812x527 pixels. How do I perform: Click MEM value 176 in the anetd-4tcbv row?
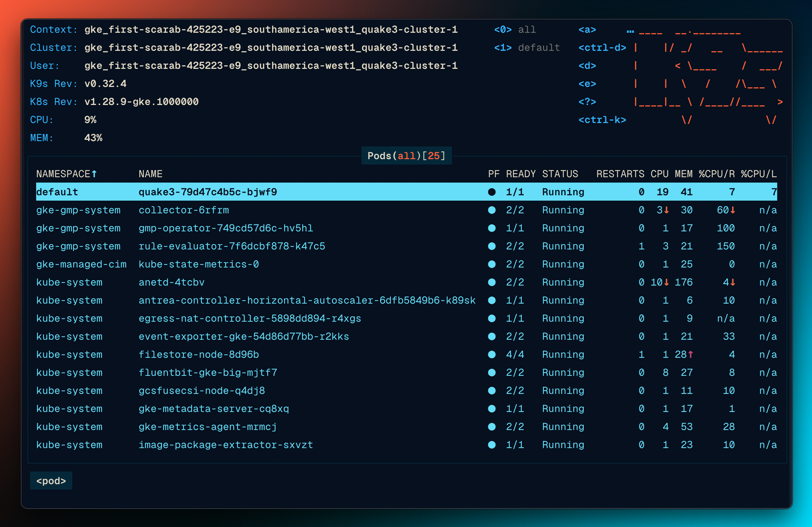pyautogui.click(x=684, y=282)
